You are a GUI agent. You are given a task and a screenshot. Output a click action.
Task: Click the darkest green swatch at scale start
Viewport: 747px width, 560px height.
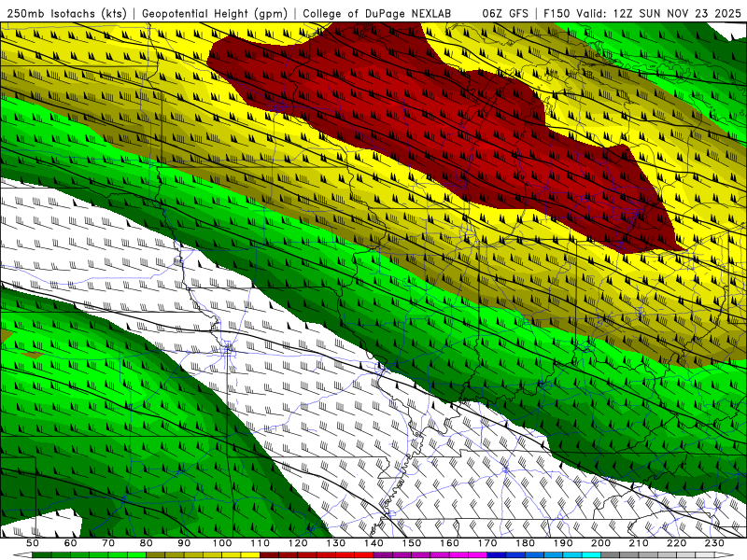pos(41,554)
